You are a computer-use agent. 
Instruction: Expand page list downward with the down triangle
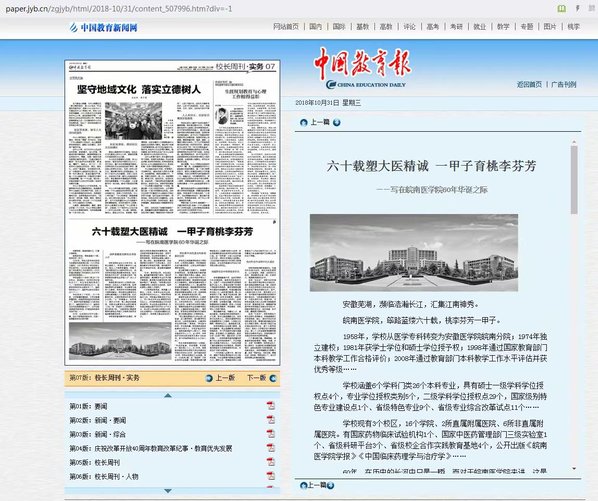coord(168,491)
